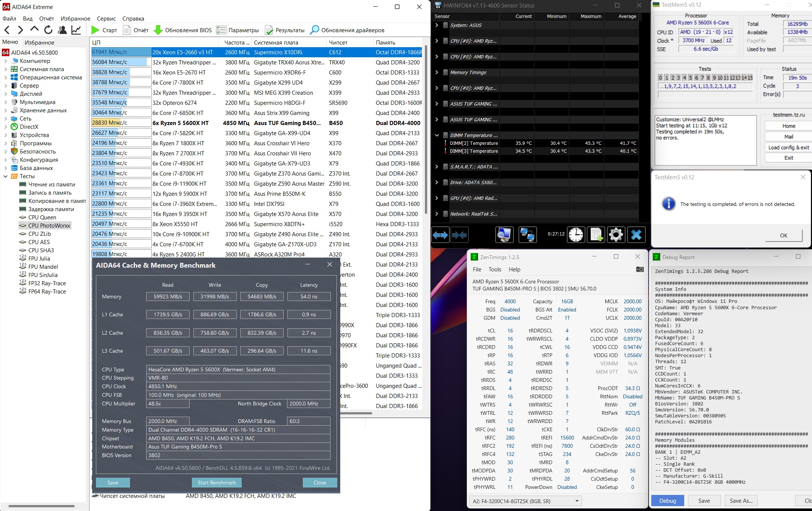Click HWiNFO save log file icon
This screenshot has width=812, height=511.
click(x=596, y=235)
